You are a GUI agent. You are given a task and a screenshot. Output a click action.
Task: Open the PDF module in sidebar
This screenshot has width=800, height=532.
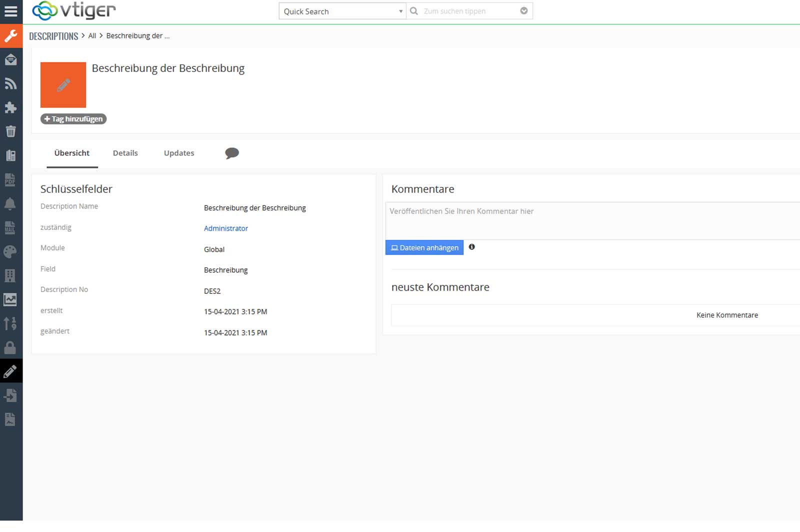pyautogui.click(x=10, y=179)
